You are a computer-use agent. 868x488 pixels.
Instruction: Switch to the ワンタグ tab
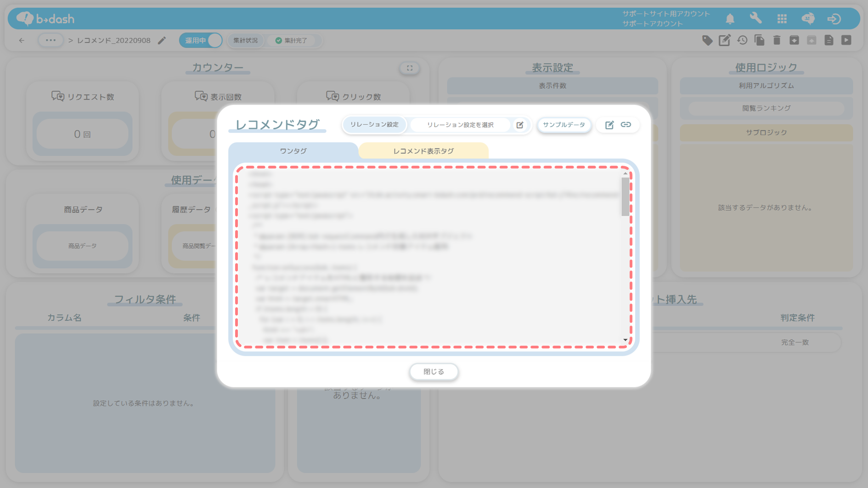click(x=293, y=151)
